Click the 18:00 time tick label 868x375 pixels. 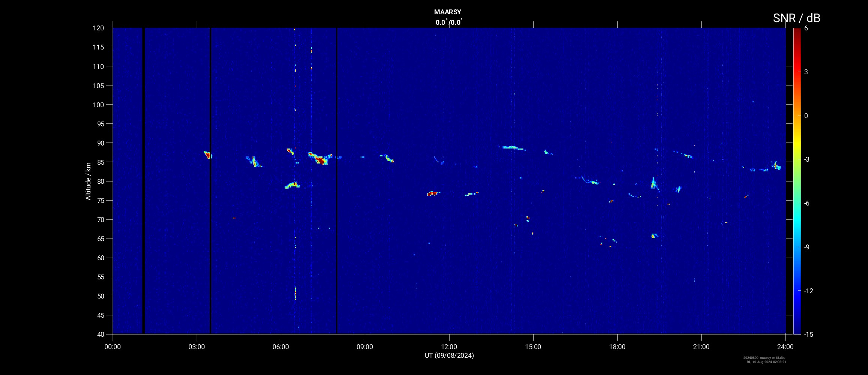617,347
